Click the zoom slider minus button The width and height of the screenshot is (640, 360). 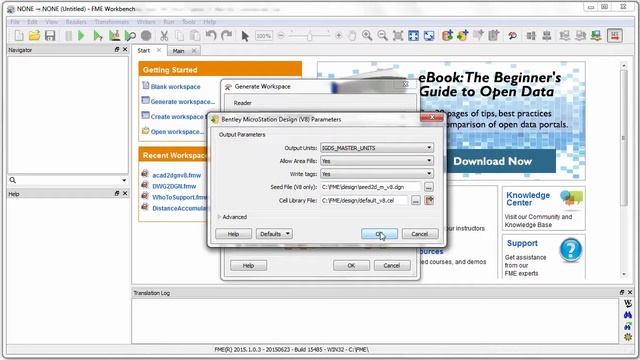click(x=280, y=36)
